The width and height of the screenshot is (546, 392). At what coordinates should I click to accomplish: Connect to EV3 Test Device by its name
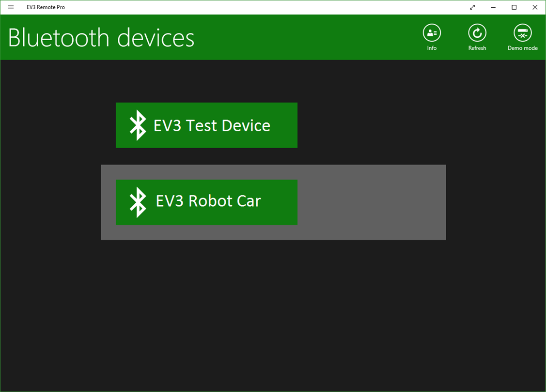pos(212,125)
